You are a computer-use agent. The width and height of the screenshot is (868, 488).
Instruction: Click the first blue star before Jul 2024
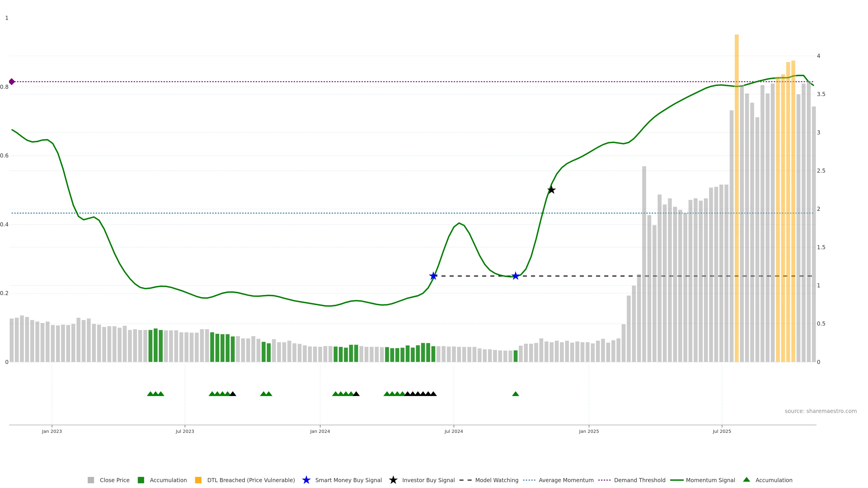433,276
